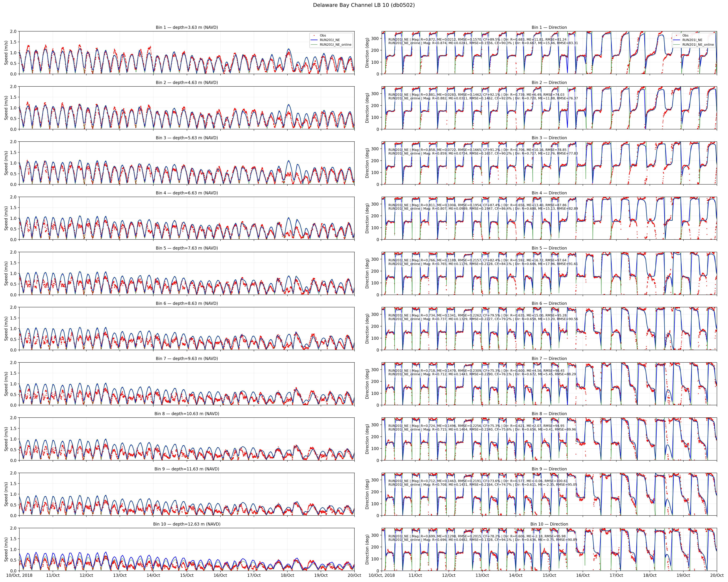Click the 'Bin 10 — Direction' subplot title
This screenshot has height=582, width=728.
(x=549, y=524)
